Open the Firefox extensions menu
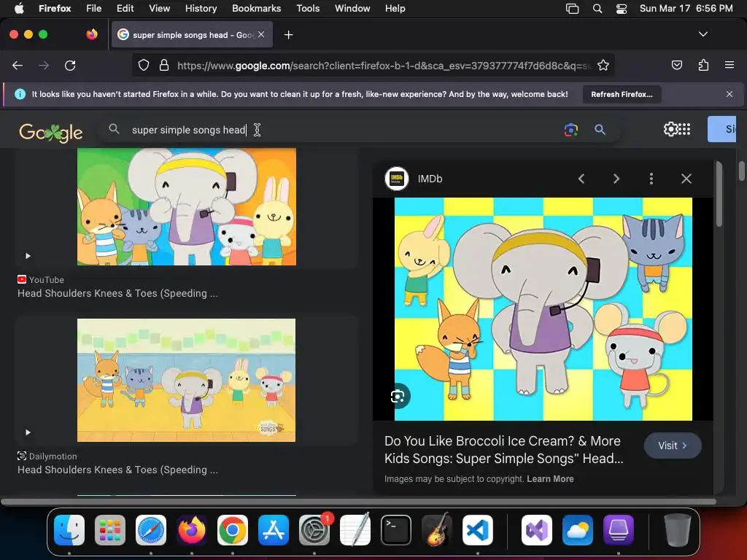The image size is (747, 560). (x=703, y=65)
